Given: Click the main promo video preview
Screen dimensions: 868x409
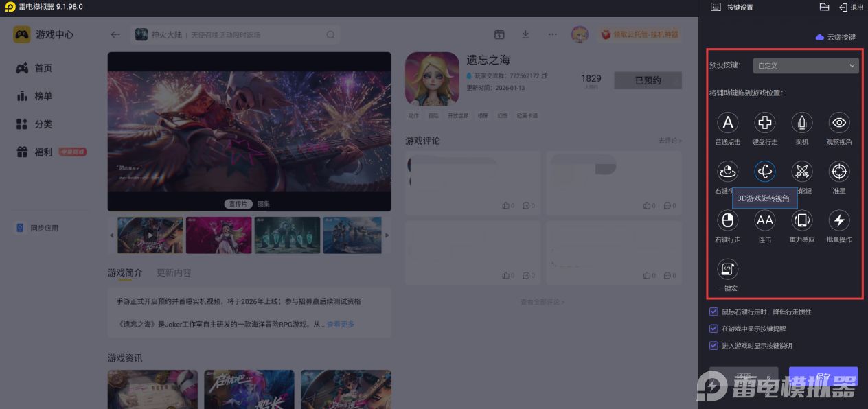Looking at the screenshot, I should pyautogui.click(x=249, y=132).
